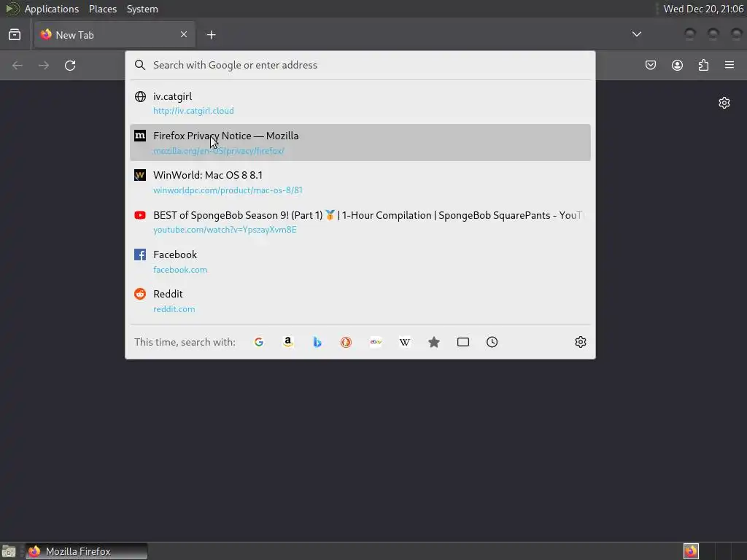The width and height of the screenshot is (747, 560).
Task: Reload the current page
Action: [70, 65]
